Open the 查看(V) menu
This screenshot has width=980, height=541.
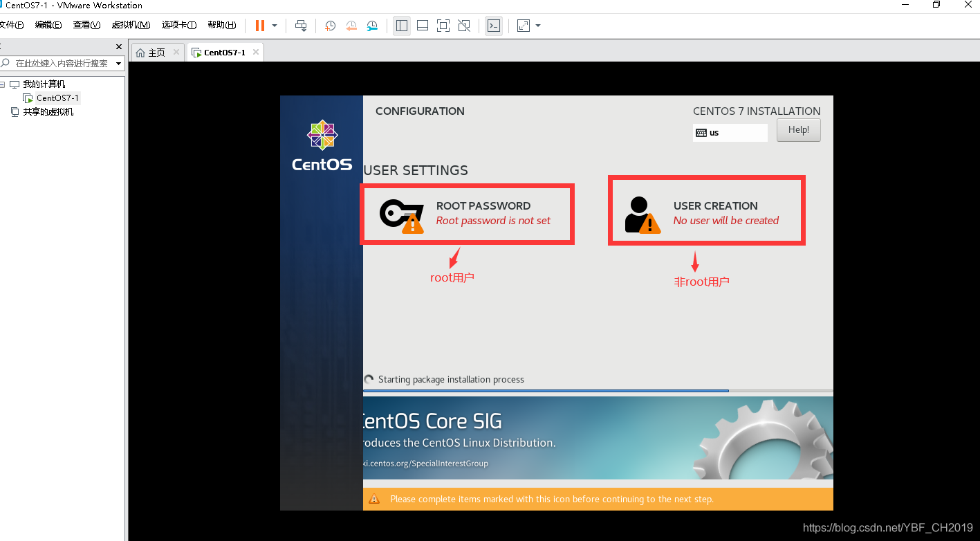click(86, 25)
